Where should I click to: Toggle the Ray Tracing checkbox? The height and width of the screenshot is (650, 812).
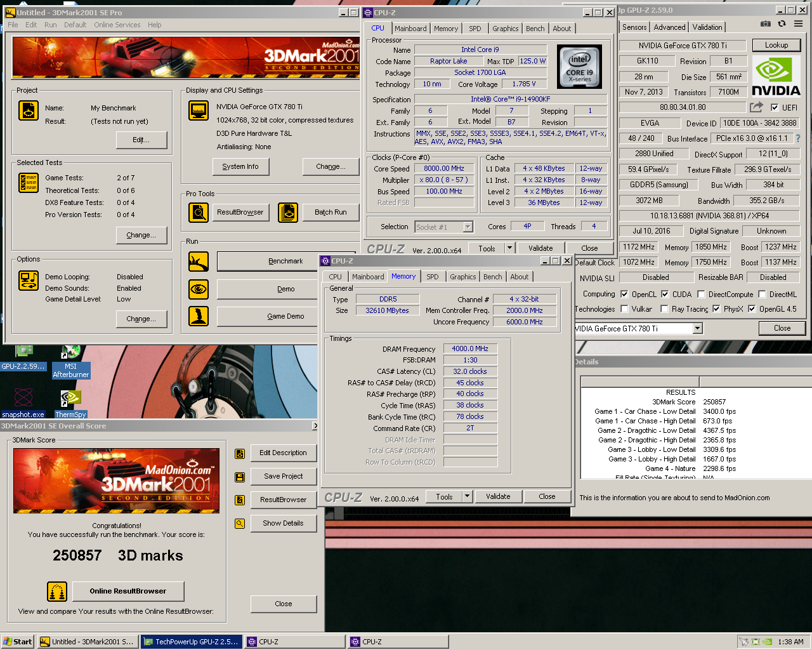click(664, 309)
